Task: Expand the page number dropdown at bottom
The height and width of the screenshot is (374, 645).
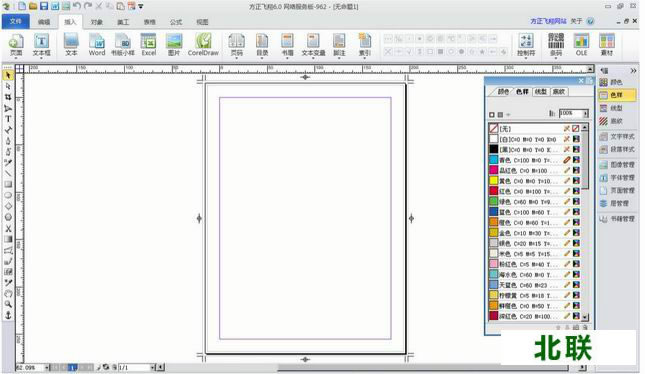Action: [152, 367]
